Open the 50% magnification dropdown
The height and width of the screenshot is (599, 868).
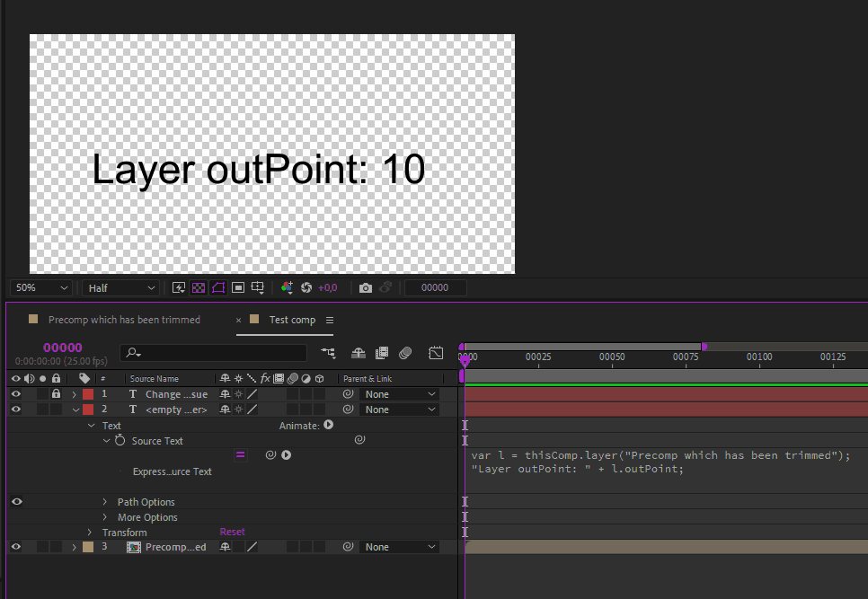pyautogui.click(x=40, y=287)
